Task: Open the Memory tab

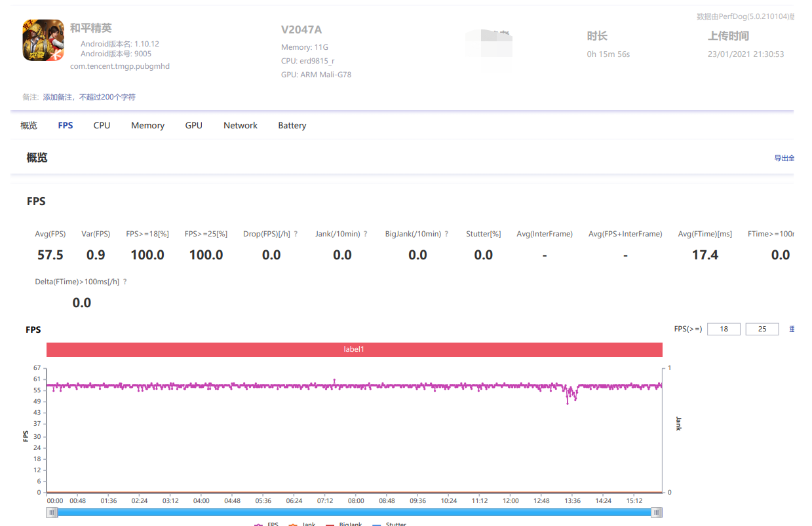Action: coord(147,125)
